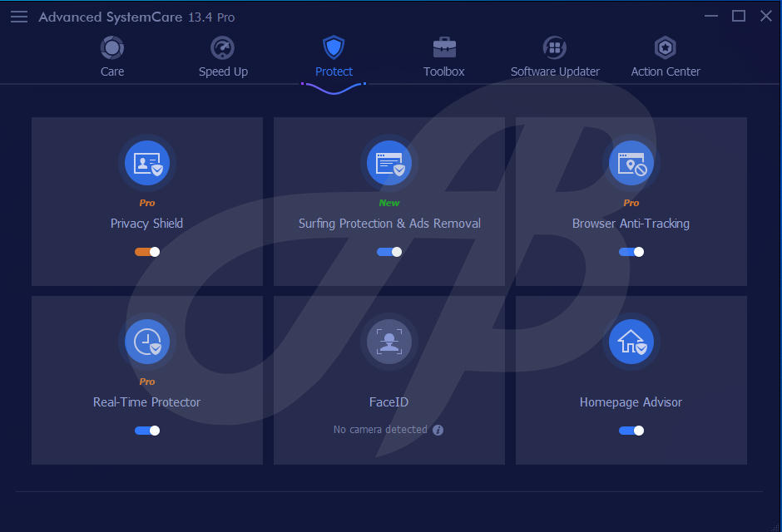Click the Speed Up gauge icon
782x532 pixels.
click(222, 48)
